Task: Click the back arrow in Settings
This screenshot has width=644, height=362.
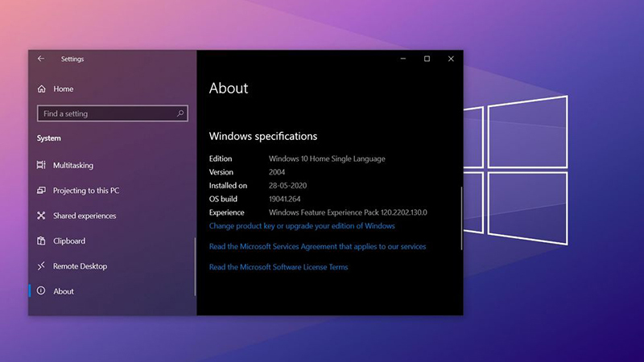Action: coord(41,59)
